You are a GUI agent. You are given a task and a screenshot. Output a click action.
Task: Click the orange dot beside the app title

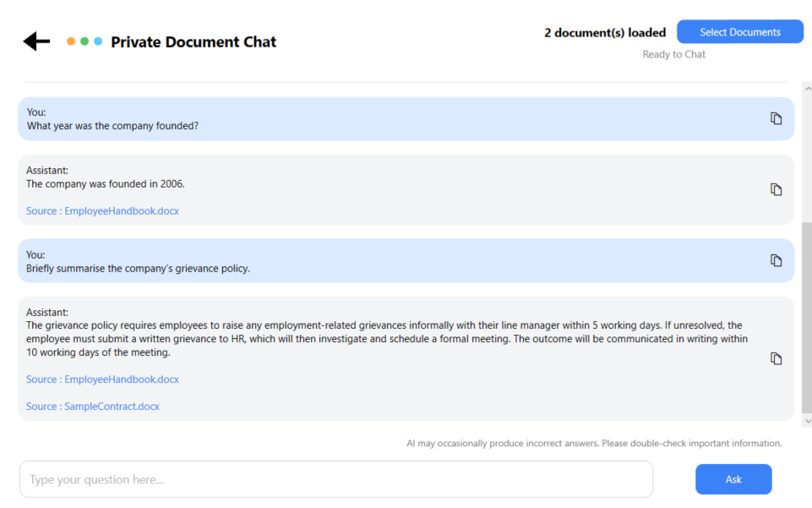72,40
